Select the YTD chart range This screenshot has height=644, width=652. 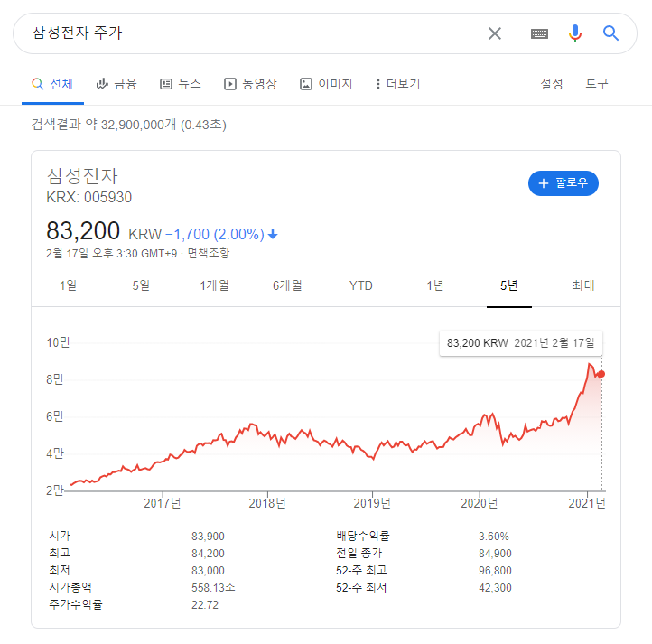[x=361, y=285]
